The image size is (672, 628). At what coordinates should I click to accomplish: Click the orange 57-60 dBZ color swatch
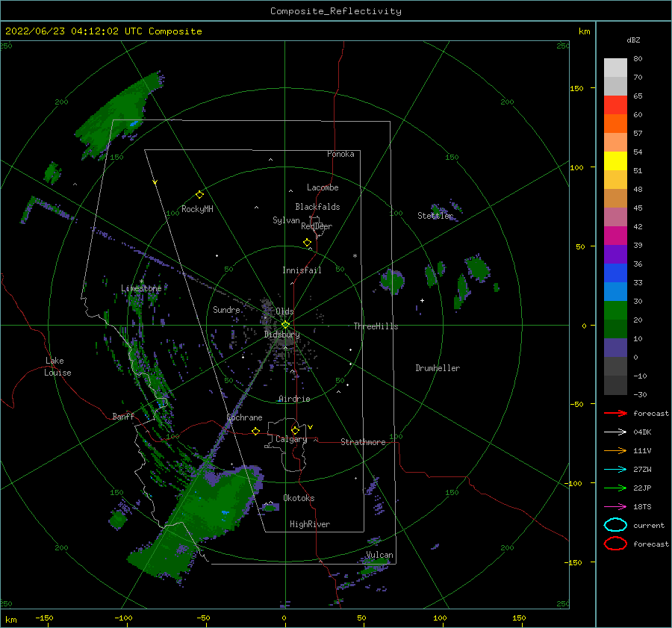[x=615, y=124]
